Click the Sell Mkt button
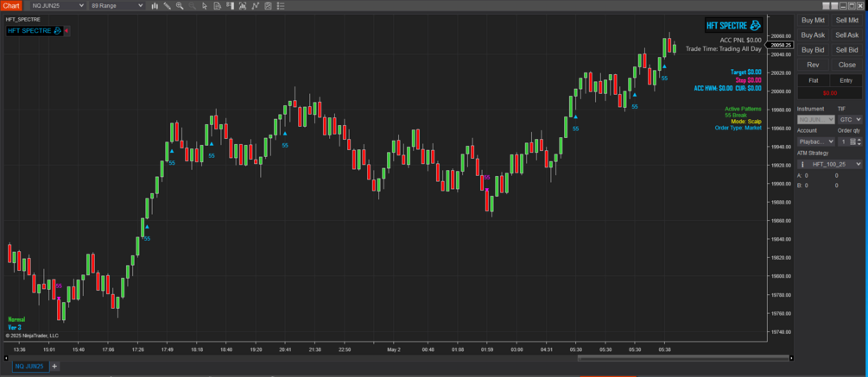The height and width of the screenshot is (377, 868). tap(847, 20)
